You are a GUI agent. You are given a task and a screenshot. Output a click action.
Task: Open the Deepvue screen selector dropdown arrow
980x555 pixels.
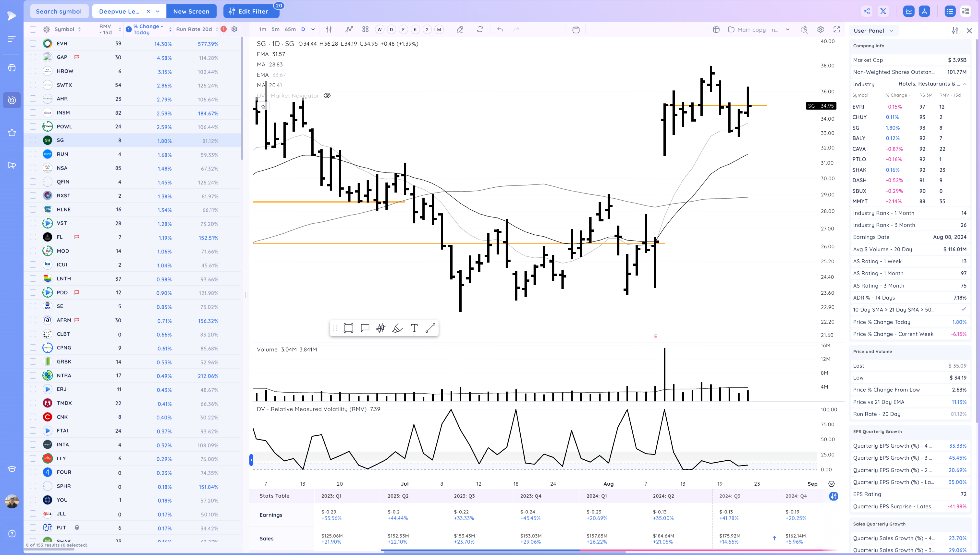pos(158,12)
